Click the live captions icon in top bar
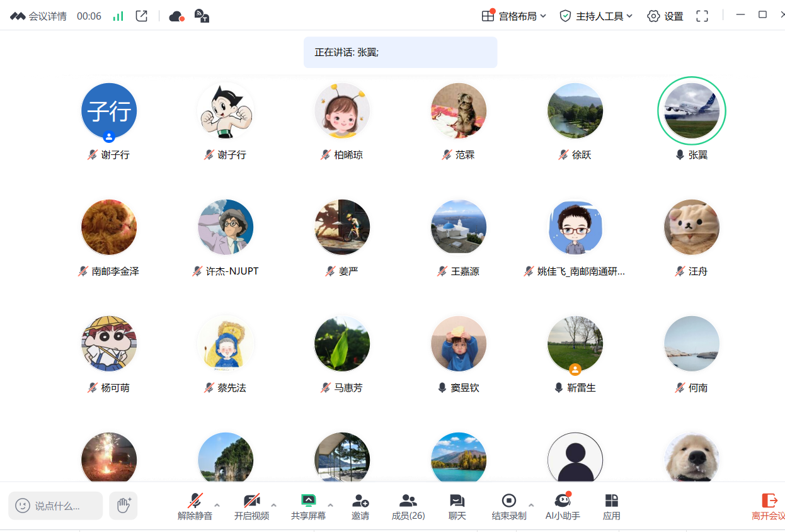Image resolution: width=785 pixels, height=532 pixels. click(x=202, y=16)
